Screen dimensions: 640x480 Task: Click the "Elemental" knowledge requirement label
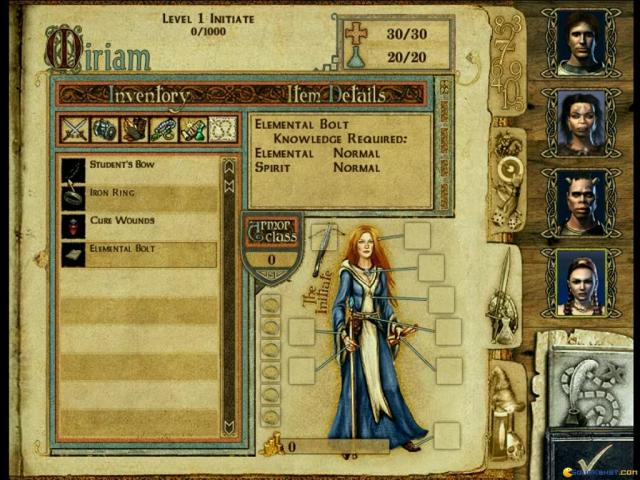[x=284, y=153]
